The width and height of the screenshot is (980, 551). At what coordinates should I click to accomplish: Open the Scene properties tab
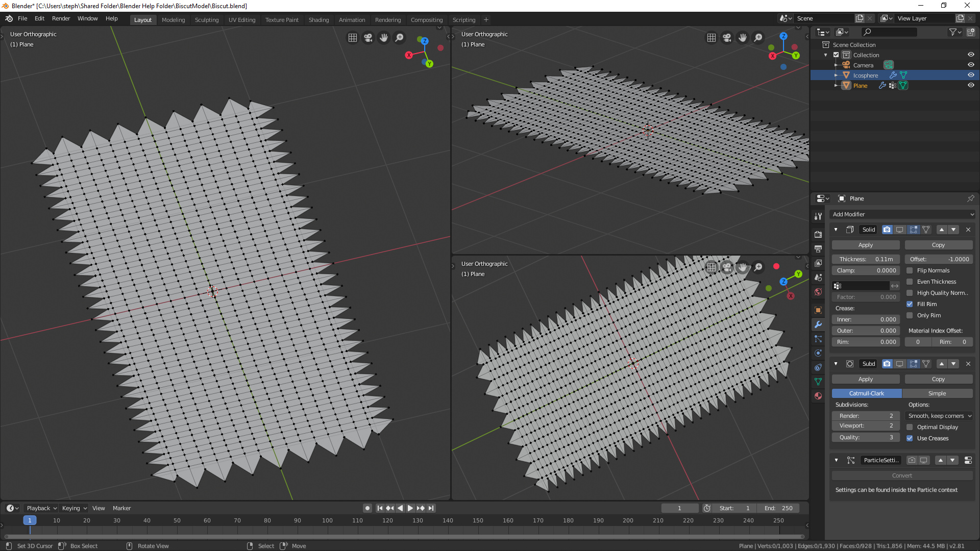click(818, 278)
